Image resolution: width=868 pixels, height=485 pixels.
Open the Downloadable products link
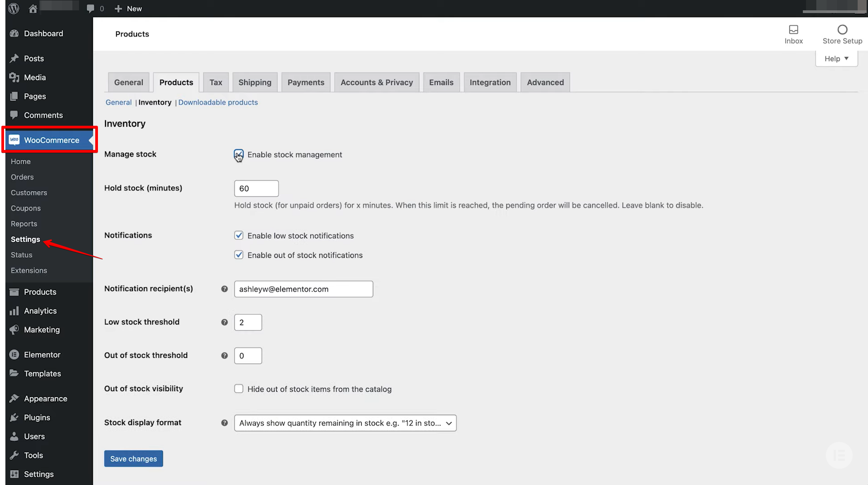click(x=218, y=102)
